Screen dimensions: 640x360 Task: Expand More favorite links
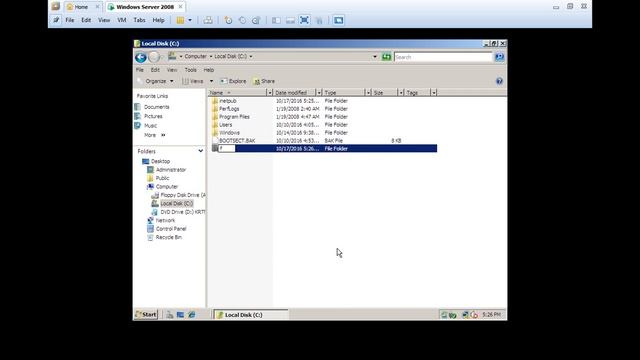pyautogui.click(x=154, y=135)
